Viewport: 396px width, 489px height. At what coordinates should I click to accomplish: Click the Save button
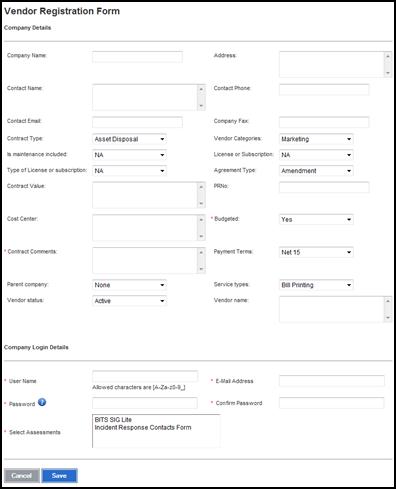click(x=59, y=476)
